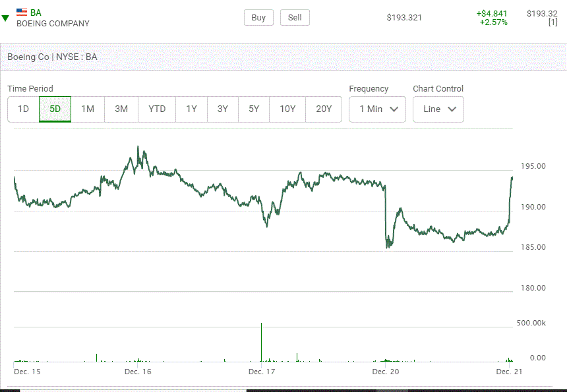Select the 5D time period
Viewport: 567px width, 392px height.
point(55,109)
